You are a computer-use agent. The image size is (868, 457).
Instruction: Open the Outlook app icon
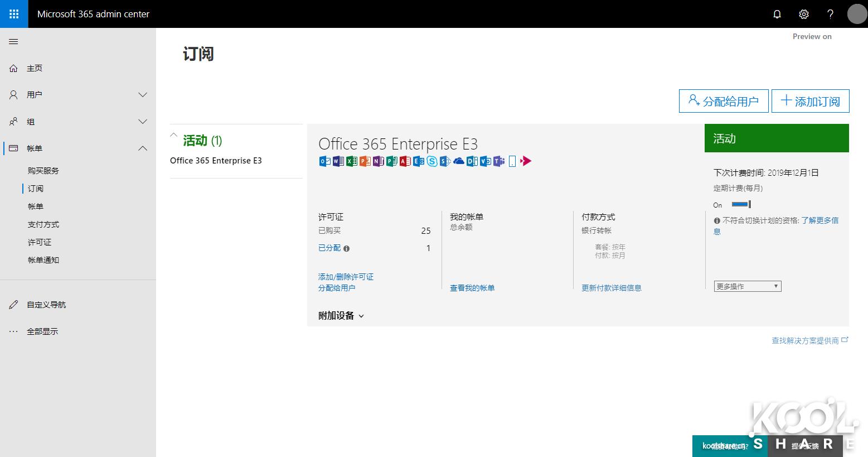324,161
